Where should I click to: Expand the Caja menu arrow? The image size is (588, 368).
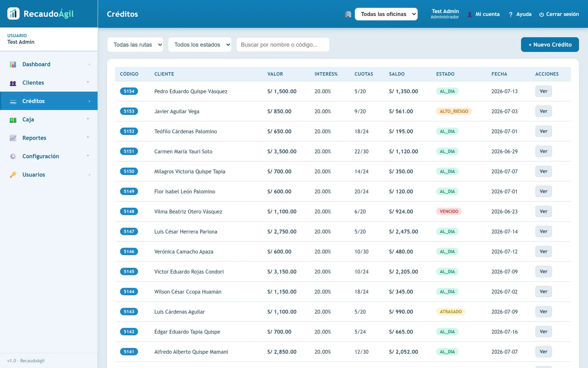[x=88, y=119]
